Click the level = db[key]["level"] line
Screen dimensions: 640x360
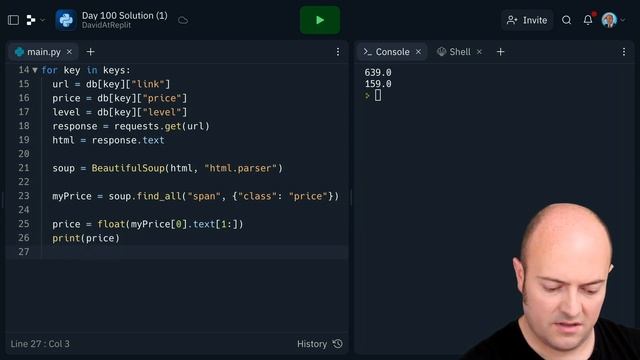click(x=120, y=112)
